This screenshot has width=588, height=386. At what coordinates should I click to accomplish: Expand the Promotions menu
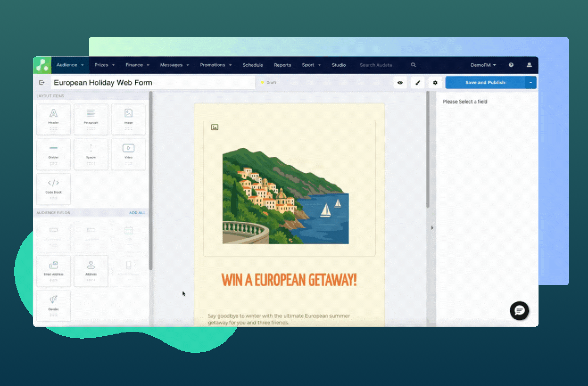click(x=216, y=65)
